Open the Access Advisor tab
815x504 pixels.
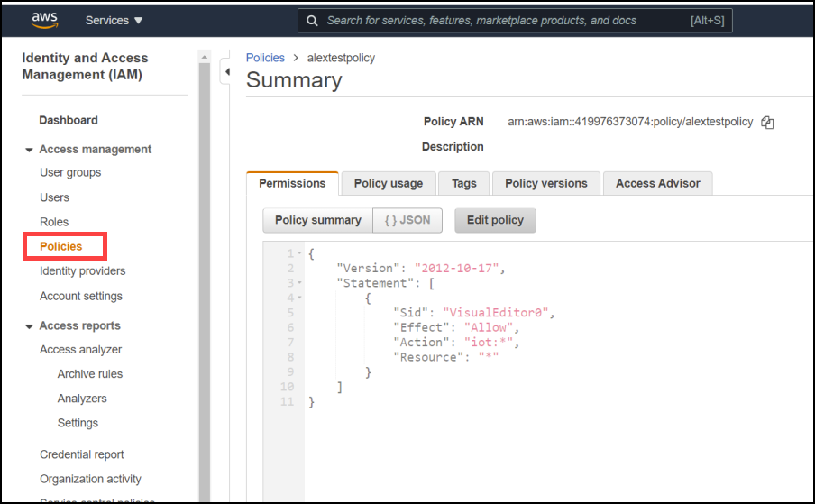coord(657,183)
